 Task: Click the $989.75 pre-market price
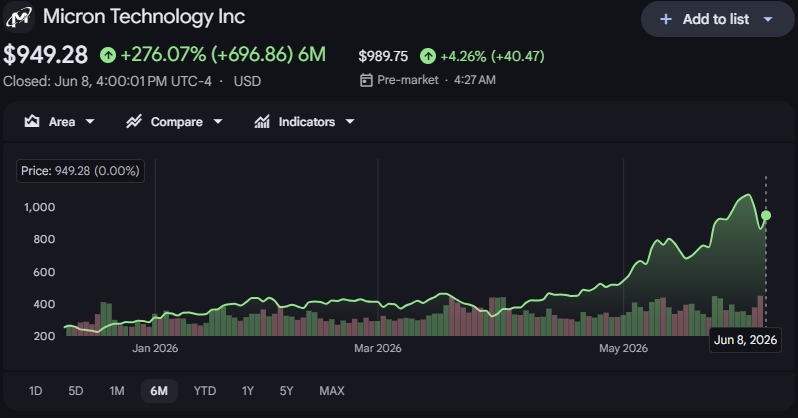click(383, 56)
